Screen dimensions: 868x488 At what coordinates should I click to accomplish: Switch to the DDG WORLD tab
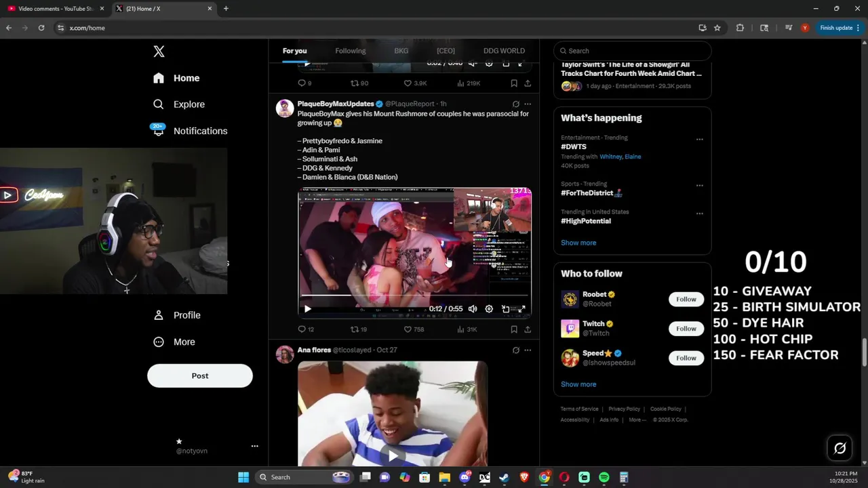504,51
